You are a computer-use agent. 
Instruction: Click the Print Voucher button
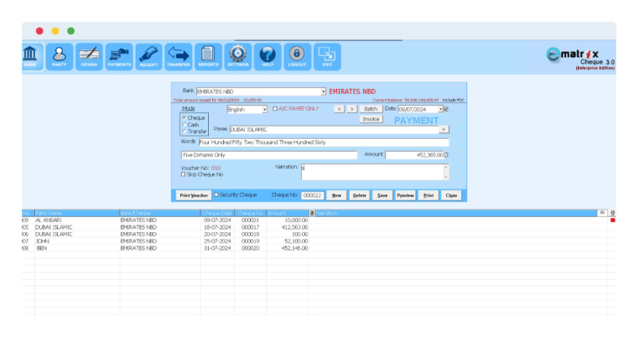pyautogui.click(x=194, y=194)
